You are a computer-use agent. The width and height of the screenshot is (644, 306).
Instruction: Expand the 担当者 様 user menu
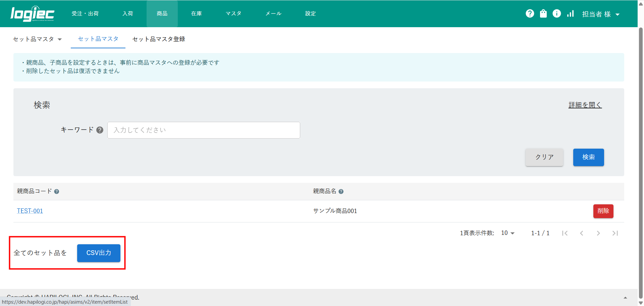tap(600, 14)
